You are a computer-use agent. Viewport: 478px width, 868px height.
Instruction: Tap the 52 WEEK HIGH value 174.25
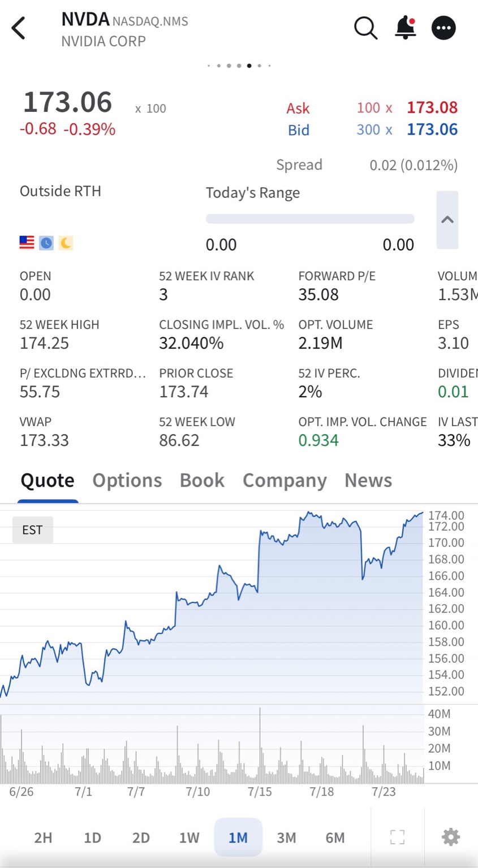pos(44,343)
